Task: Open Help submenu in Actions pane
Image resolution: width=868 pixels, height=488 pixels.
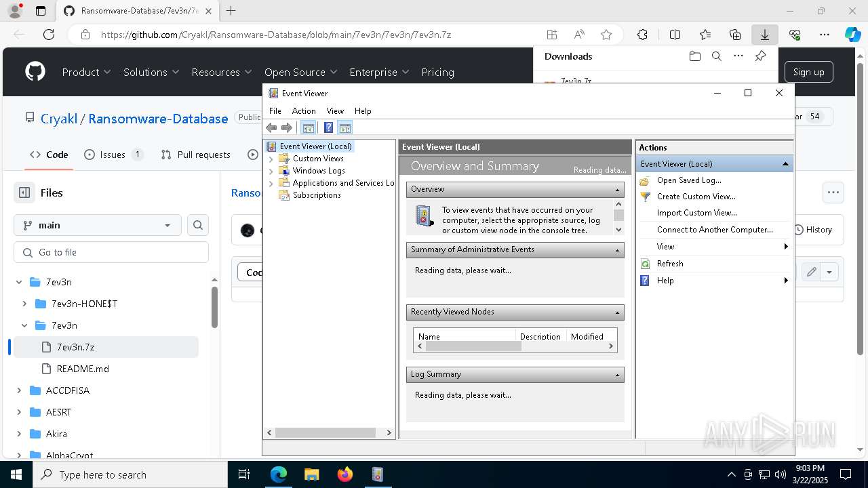Action: click(x=715, y=280)
